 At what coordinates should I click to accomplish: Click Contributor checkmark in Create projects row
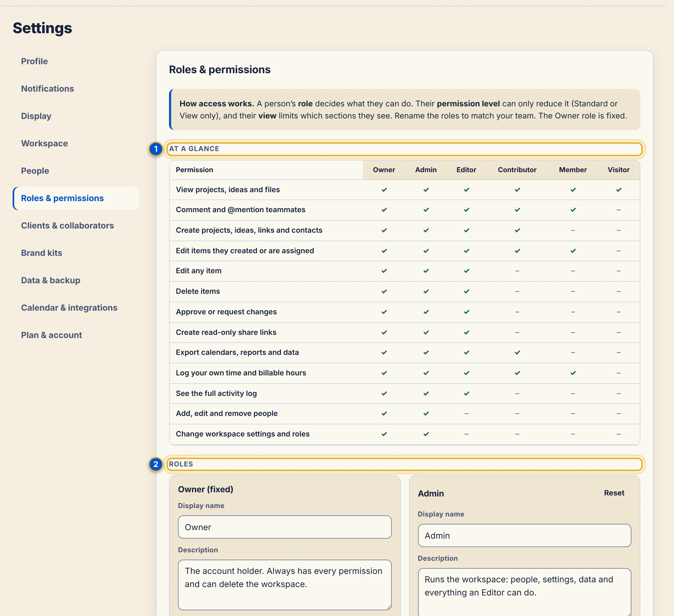[x=517, y=230]
